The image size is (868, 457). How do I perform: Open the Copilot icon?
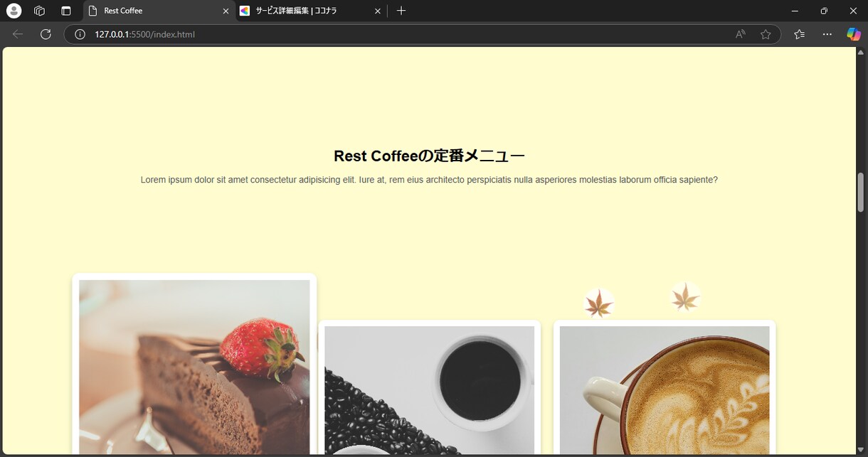[x=854, y=34]
